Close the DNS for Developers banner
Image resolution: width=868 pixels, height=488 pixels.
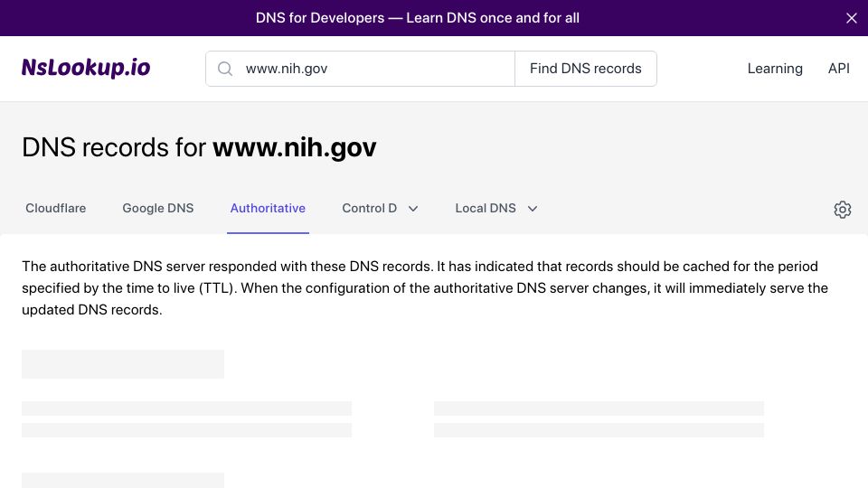[852, 18]
